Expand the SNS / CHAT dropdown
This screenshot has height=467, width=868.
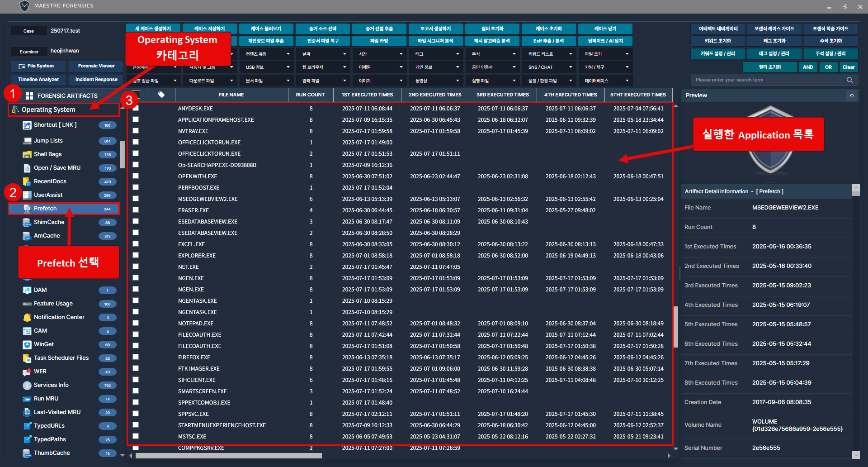[x=550, y=67]
